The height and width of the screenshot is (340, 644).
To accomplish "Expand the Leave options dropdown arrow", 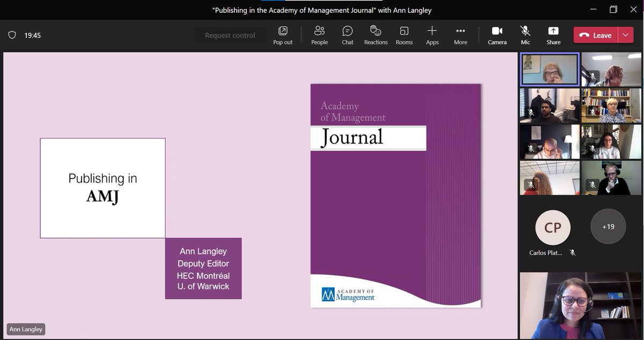I will pos(626,35).
